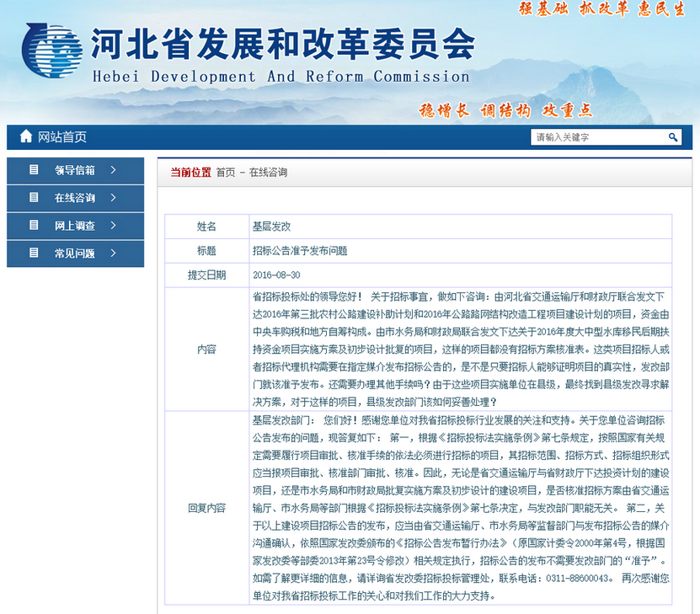This screenshot has width=700, height=614.
Task: Select the submission date 2016-08-30
Action: [276, 275]
